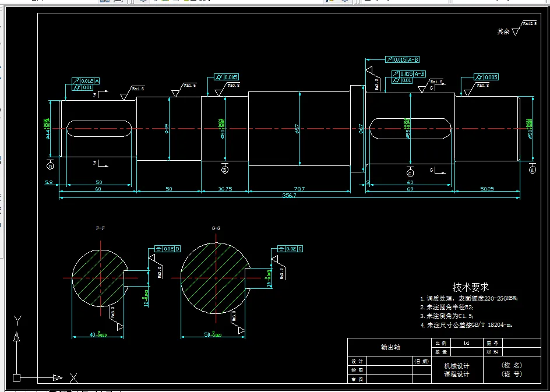Click the note 4.未注尺寸公差按GB/T

click(467, 325)
